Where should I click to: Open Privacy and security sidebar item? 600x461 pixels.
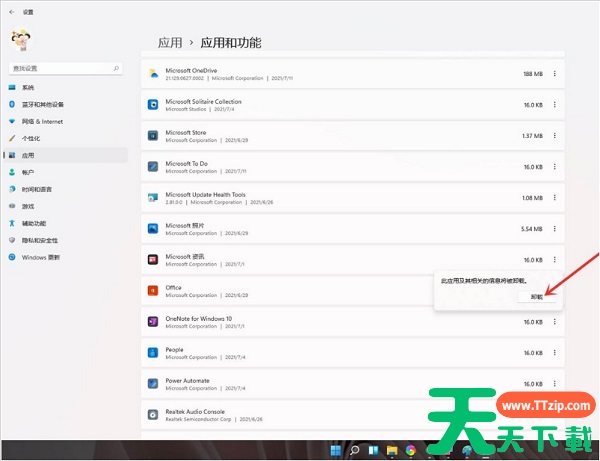[65, 240]
